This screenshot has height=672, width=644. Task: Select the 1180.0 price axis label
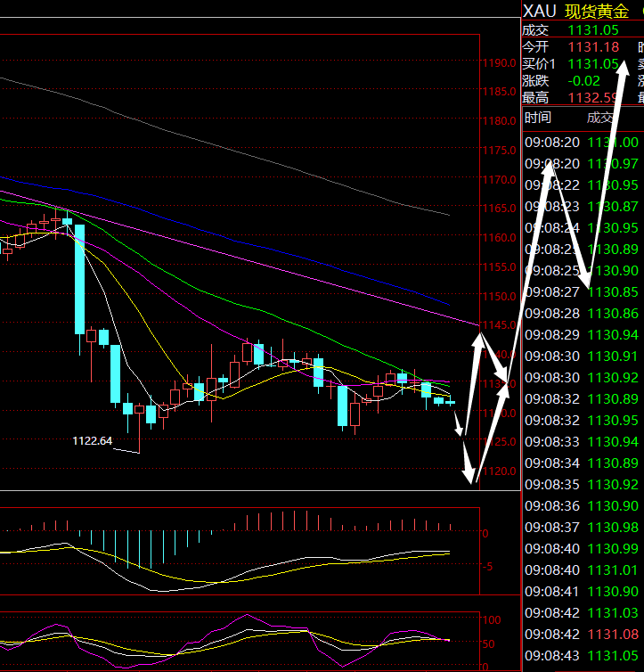pyautogui.click(x=500, y=121)
